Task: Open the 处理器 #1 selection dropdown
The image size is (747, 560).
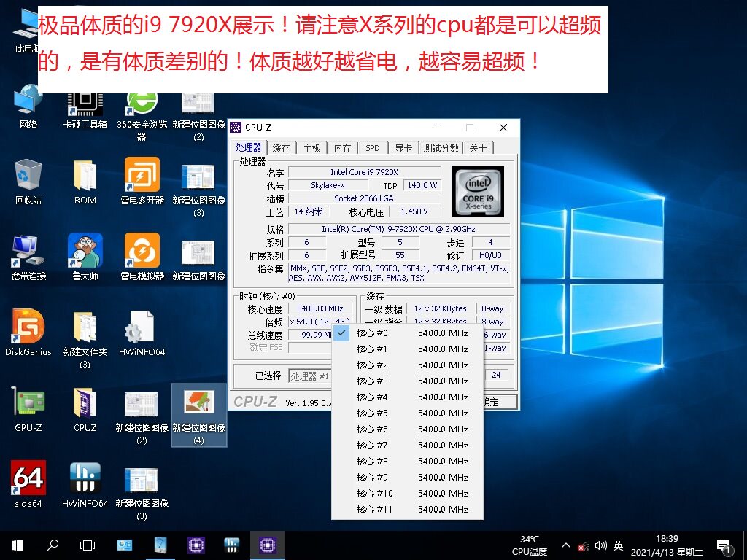Action: pos(310,376)
